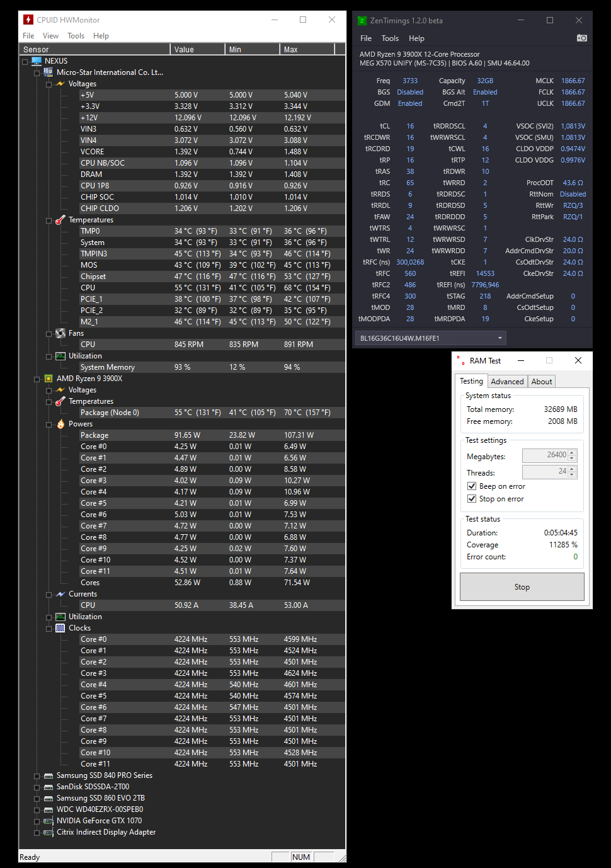Click the Voltages waveform icon in HWMonitor

(x=60, y=83)
